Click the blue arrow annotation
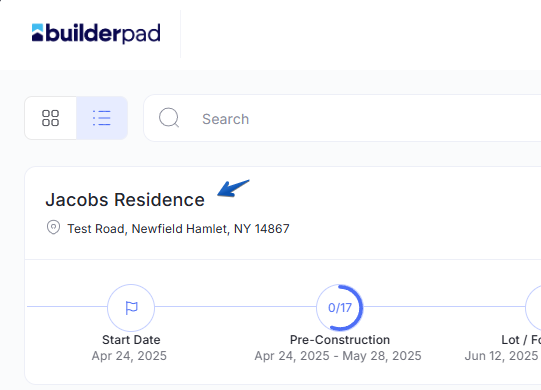The height and width of the screenshot is (390, 541). [233, 188]
